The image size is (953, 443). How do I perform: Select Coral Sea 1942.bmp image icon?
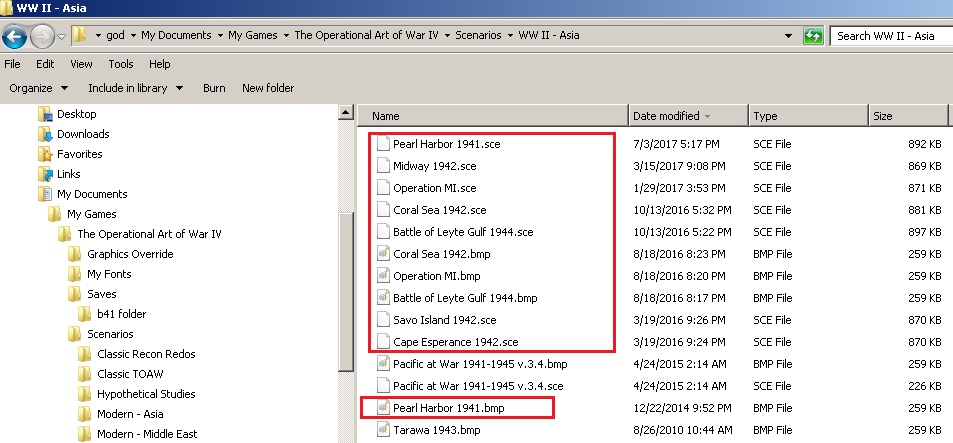tap(383, 253)
